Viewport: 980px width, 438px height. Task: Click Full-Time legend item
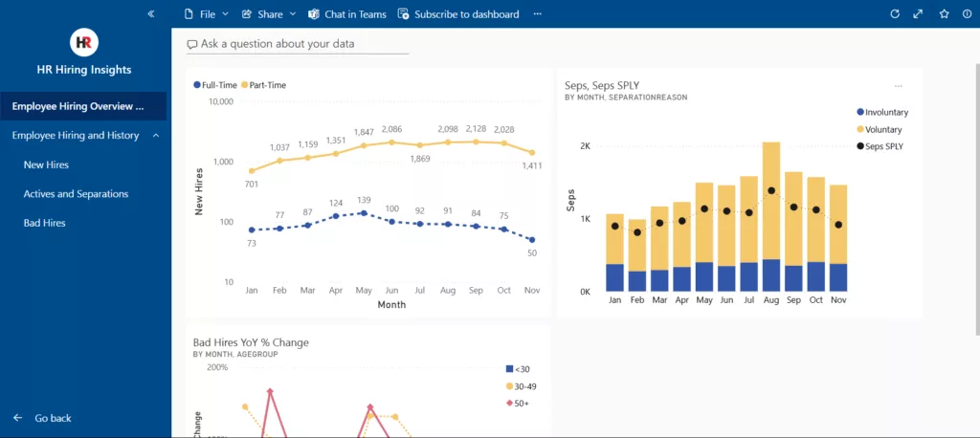click(x=216, y=85)
